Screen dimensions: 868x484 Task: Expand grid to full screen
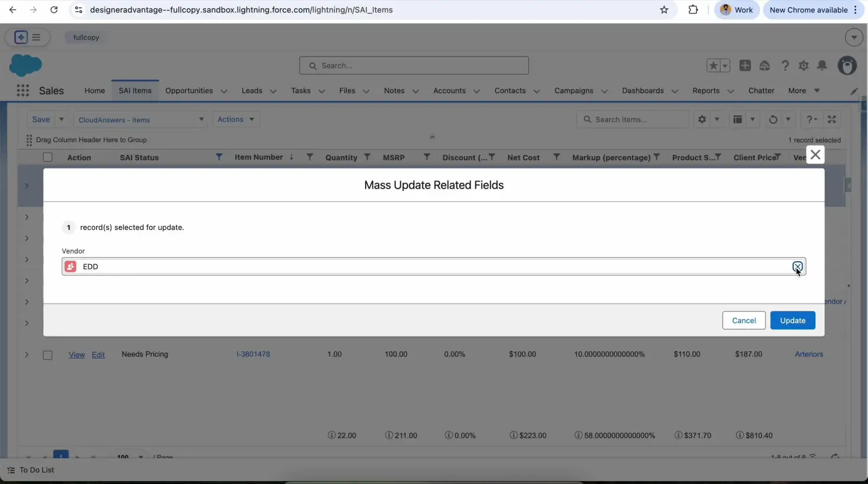[x=831, y=120]
